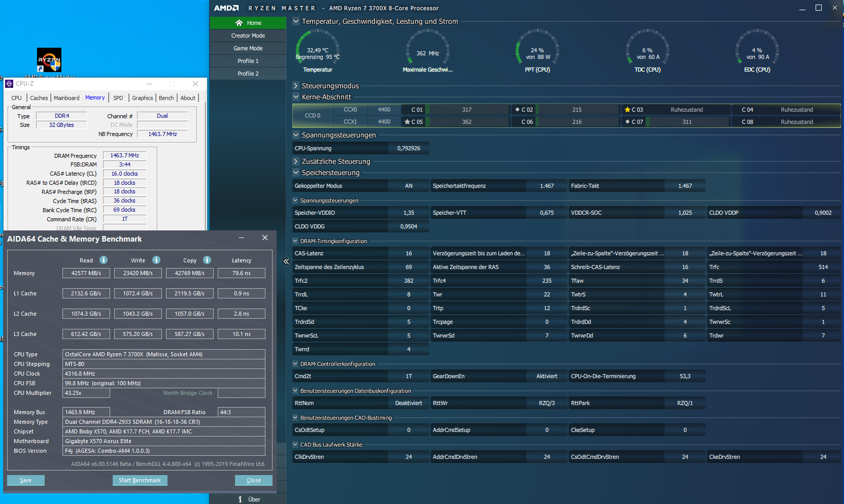Click the star icon on core C 03
The image size is (844, 504).
[x=627, y=110]
